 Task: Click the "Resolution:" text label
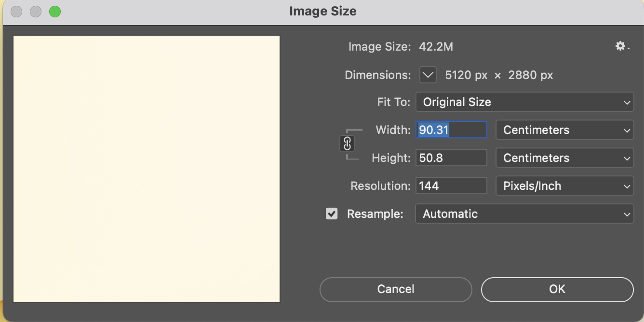tap(380, 186)
